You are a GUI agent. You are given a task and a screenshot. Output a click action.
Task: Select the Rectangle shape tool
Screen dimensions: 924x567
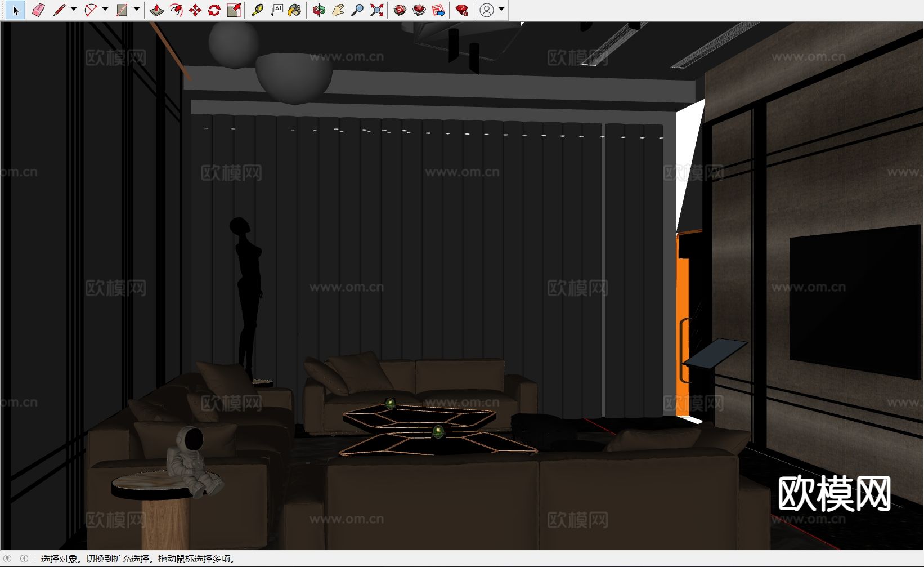(122, 10)
